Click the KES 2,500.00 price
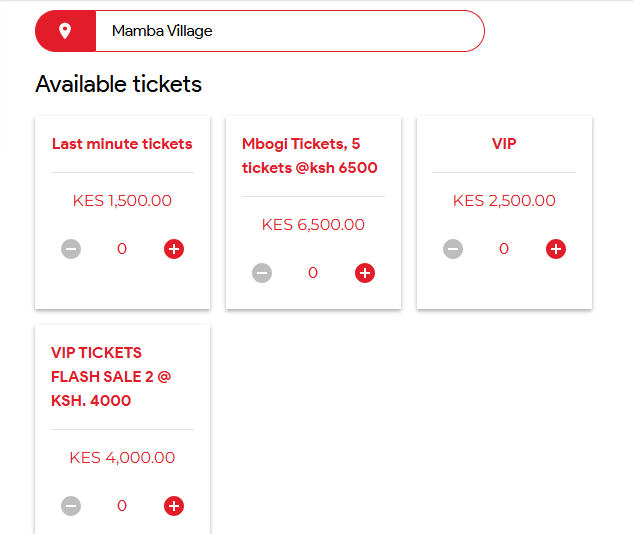 coord(504,201)
